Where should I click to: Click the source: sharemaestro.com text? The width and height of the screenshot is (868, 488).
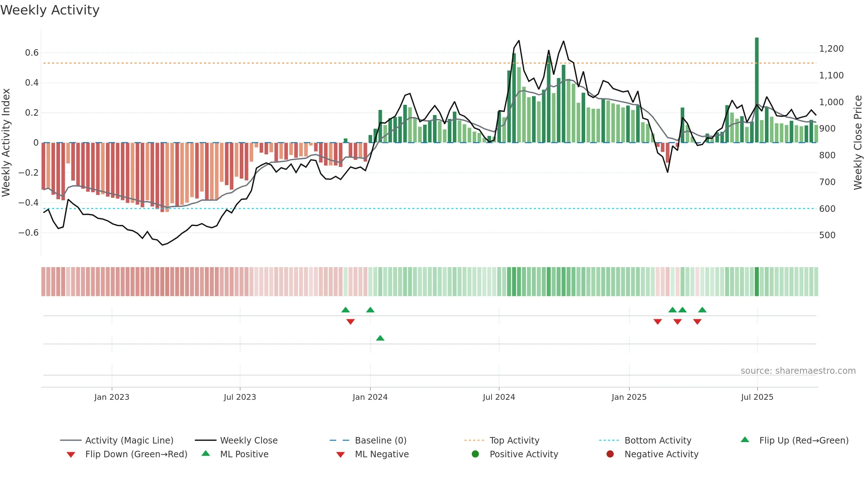pos(798,371)
